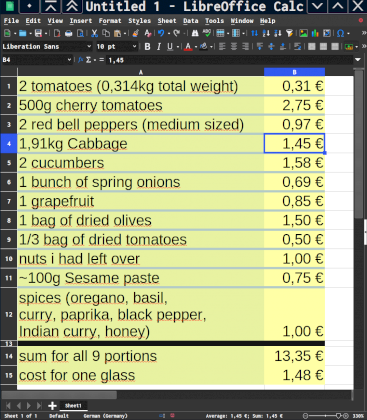Open the Tools menu
Image resolution: width=367 pixels, height=420 pixels.
click(214, 21)
